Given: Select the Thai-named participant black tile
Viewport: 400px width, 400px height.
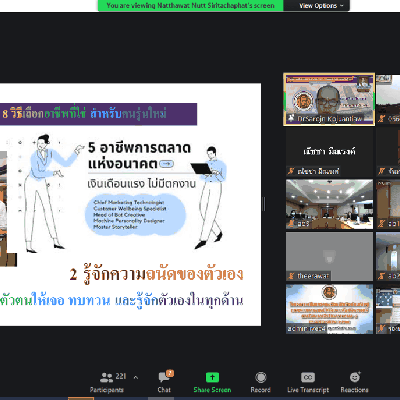Looking at the screenshot, I should pyautogui.click(x=329, y=152).
